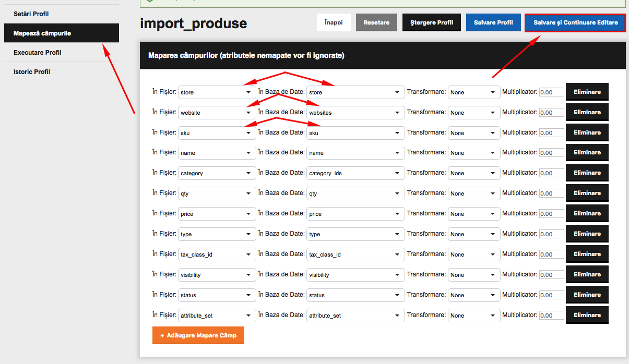Click Eliminare in the sku row

click(587, 132)
